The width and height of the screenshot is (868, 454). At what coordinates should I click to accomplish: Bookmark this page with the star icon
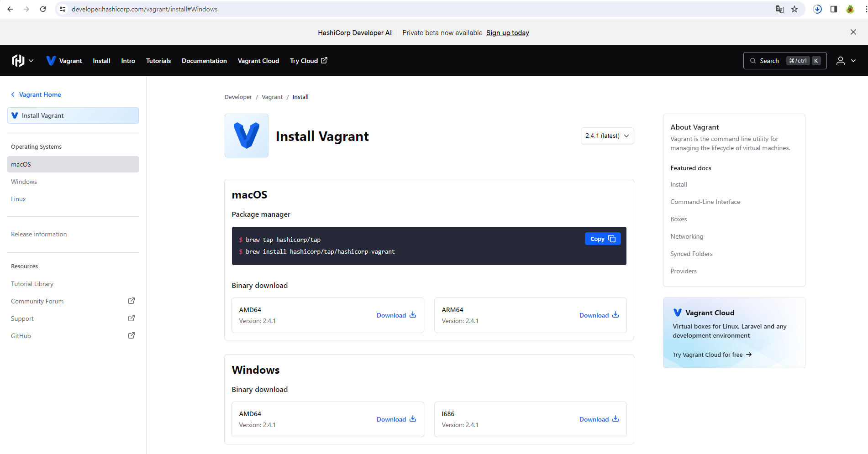[794, 9]
